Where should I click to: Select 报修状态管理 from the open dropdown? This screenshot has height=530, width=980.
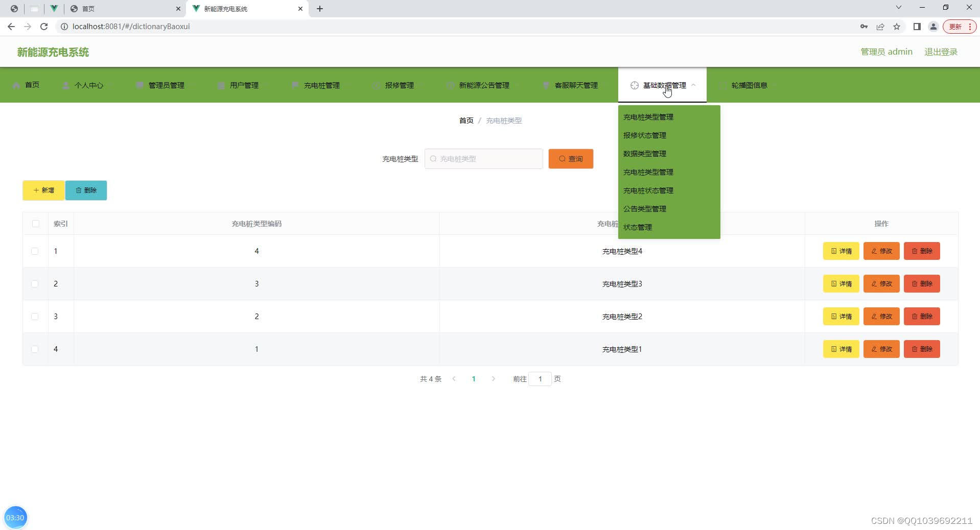coord(645,135)
